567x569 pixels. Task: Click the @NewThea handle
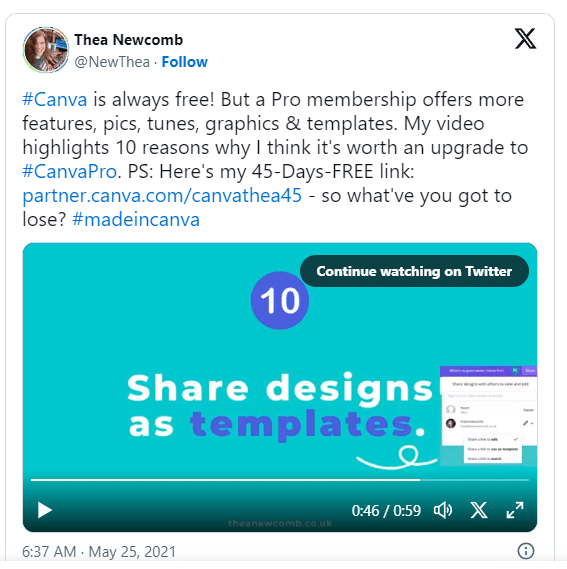click(112, 62)
